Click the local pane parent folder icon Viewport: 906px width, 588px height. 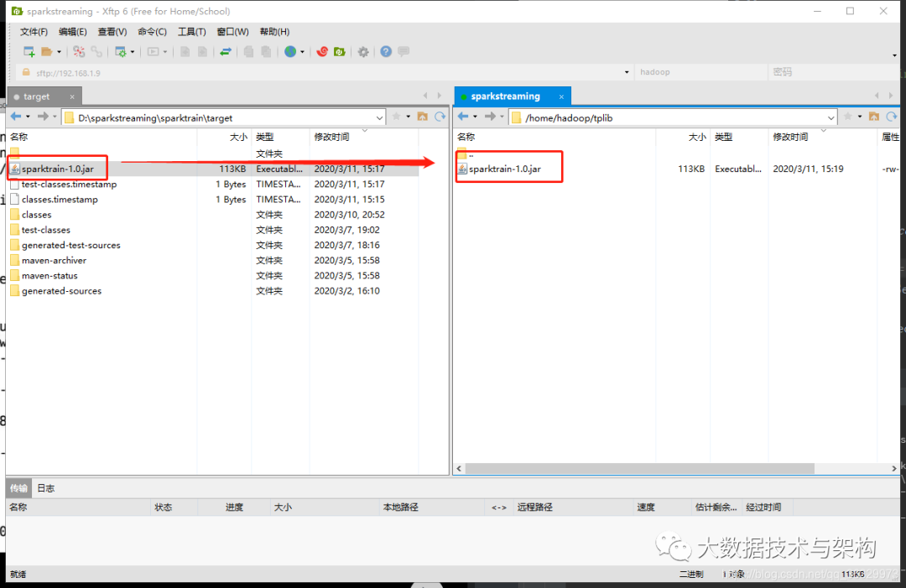pos(422,117)
